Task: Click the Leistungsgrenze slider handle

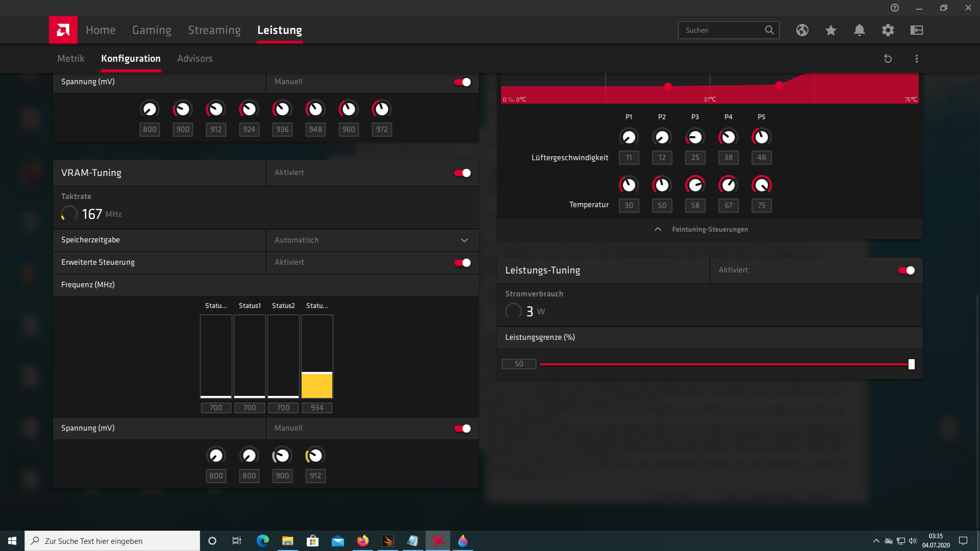Action: coord(912,364)
